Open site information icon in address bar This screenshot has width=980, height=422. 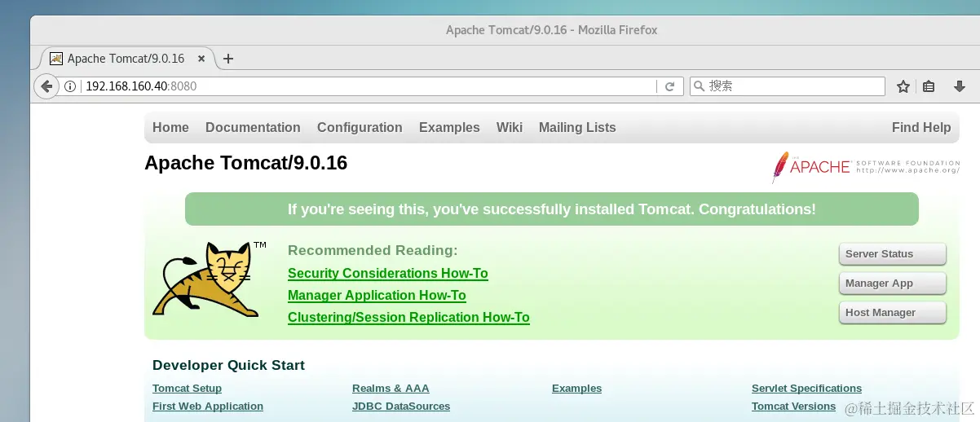coord(70,86)
